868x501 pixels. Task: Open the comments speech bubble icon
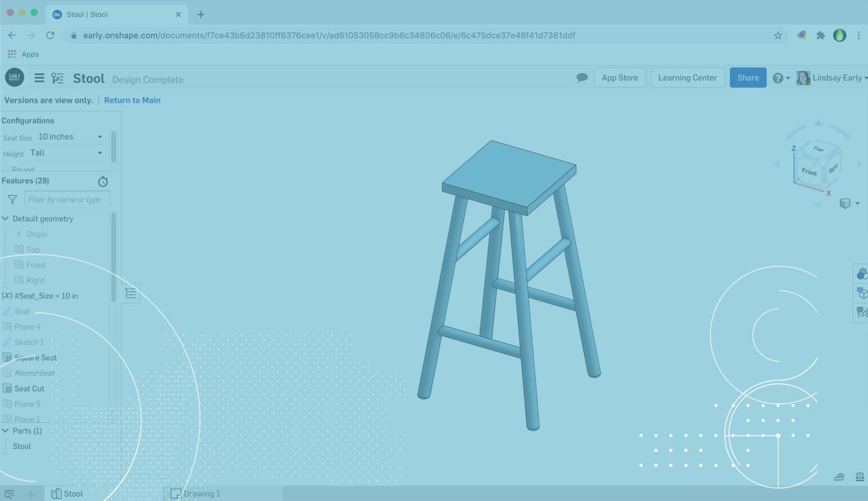pyautogui.click(x=582, y=78)
